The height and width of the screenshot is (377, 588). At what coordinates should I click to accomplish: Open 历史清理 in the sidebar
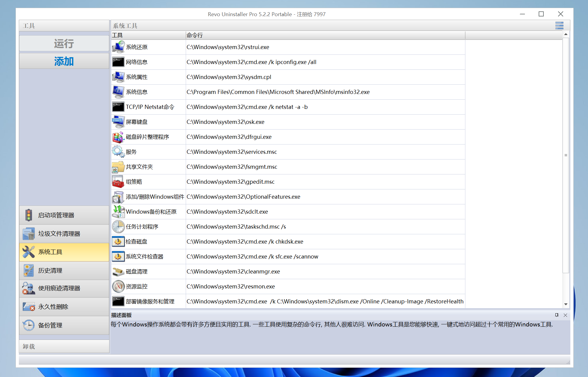pyautogui.click(x=64, y=270)
